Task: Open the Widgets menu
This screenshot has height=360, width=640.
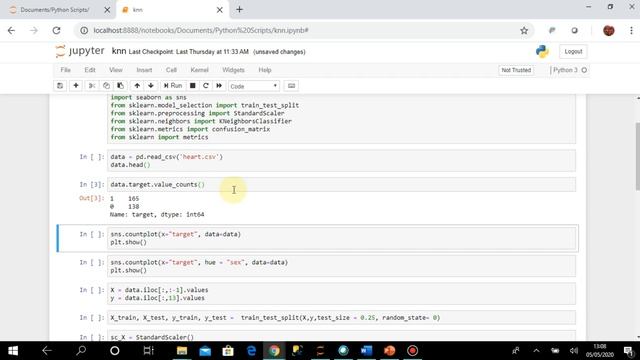Action: click(x=233, y=70)
